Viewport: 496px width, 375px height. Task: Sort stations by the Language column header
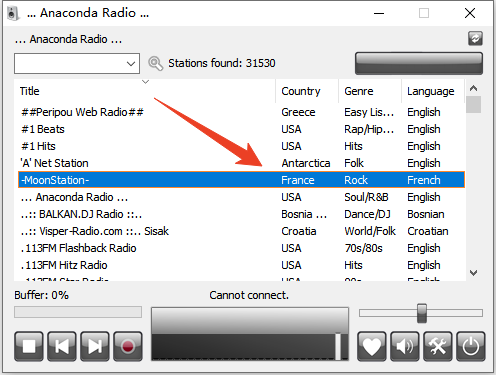433,91
